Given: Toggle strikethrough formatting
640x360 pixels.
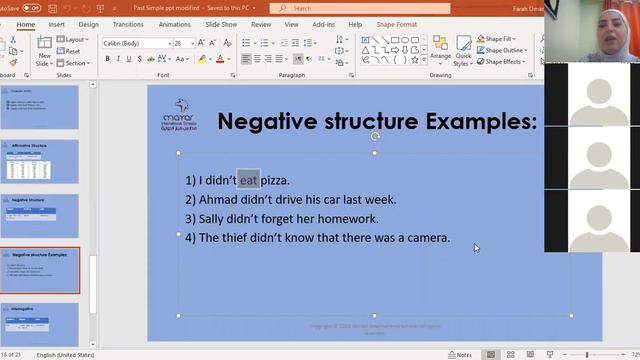Looking at the screenshot, I should [151, 59].
